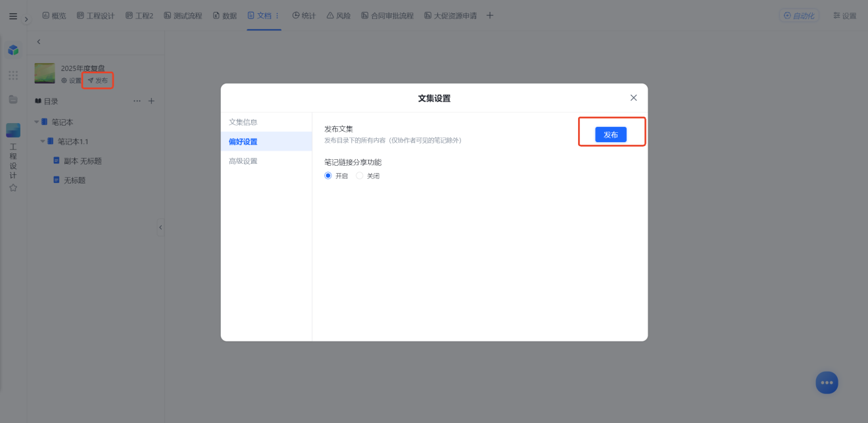This screenshot has width=868, height=423.
Task: Open the 测试流程 tab
Action: pyautogui.click(x=183, y=16)
